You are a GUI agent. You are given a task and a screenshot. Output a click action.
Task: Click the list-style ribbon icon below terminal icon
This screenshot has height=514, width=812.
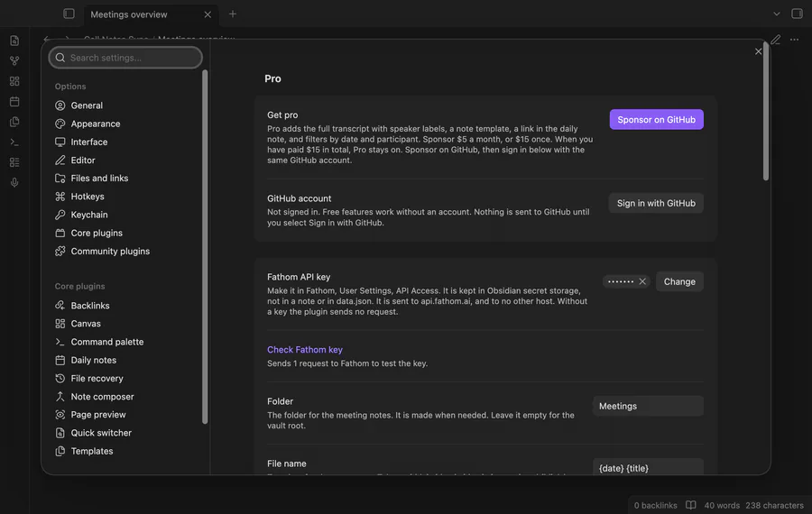click(x=14, y=162)
